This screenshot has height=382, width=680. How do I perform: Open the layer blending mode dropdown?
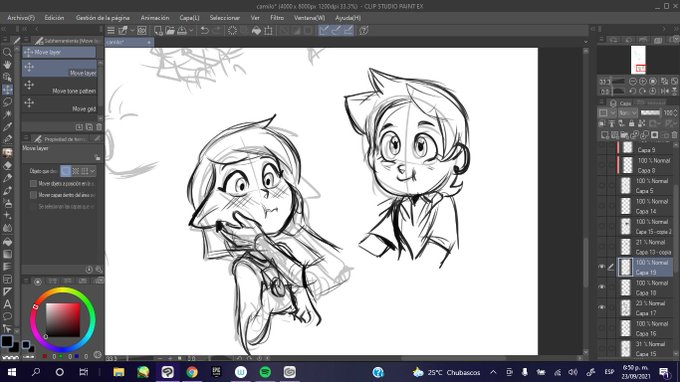pos(628,113)
